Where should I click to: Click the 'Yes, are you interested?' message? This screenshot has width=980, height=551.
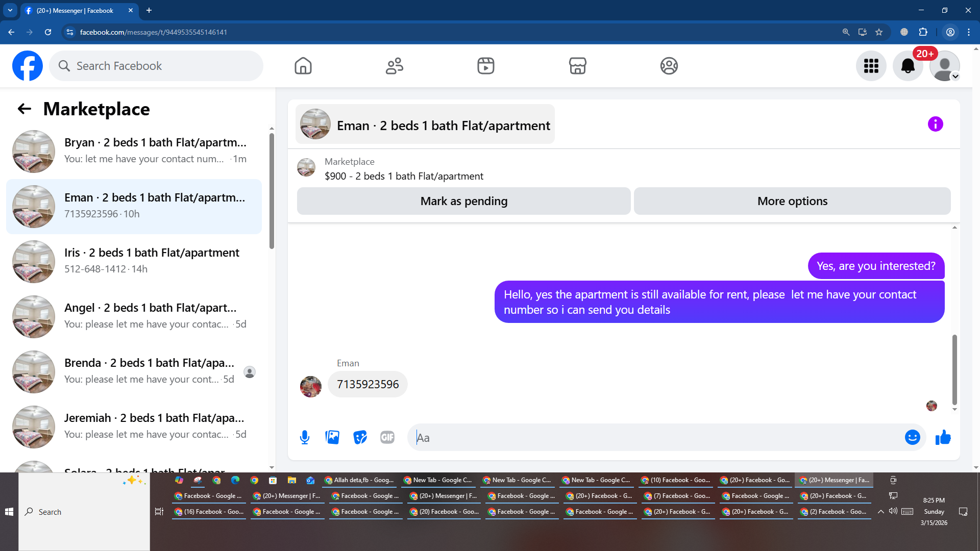(x=876, y=266)
